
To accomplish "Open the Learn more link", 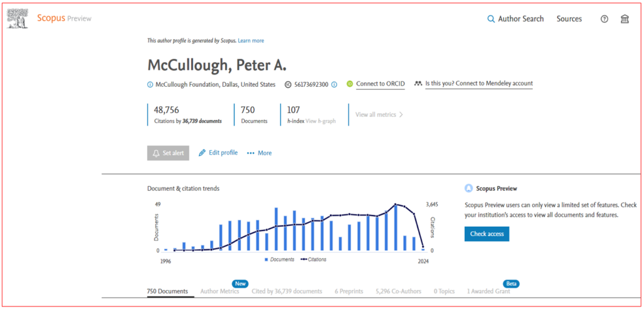I will coord(251,41).
